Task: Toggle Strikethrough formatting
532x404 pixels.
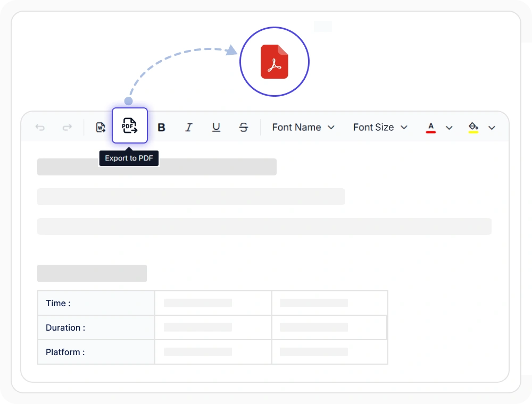Action: point(244,128)
